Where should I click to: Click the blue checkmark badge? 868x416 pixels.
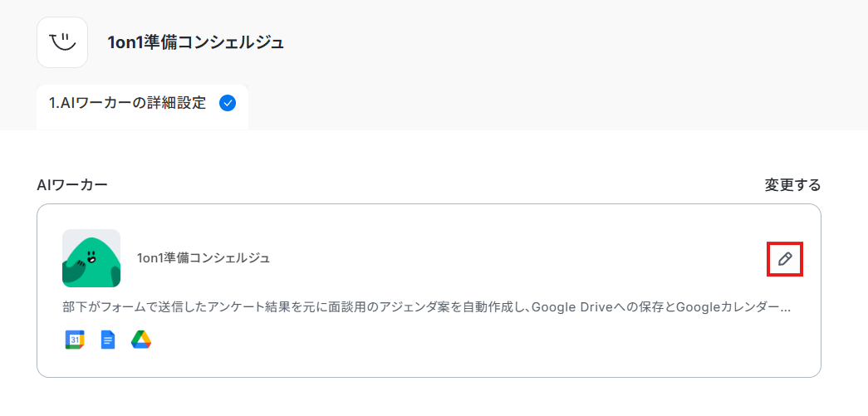point(227,104)
